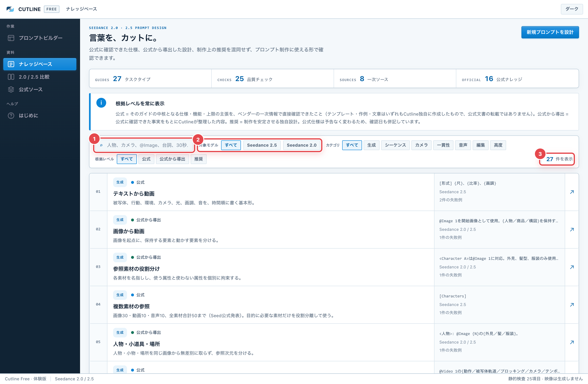
Task: Switch theme with ダーク button
Action: (572, 9)
